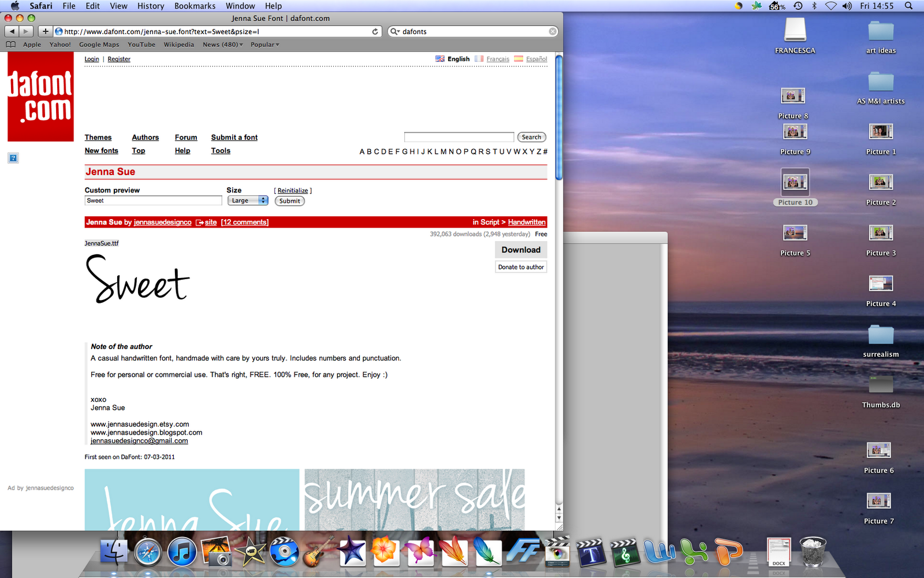The image size is (924, 578).
Task: Open Finder from the Dock
Action: (x=114, y=552)
